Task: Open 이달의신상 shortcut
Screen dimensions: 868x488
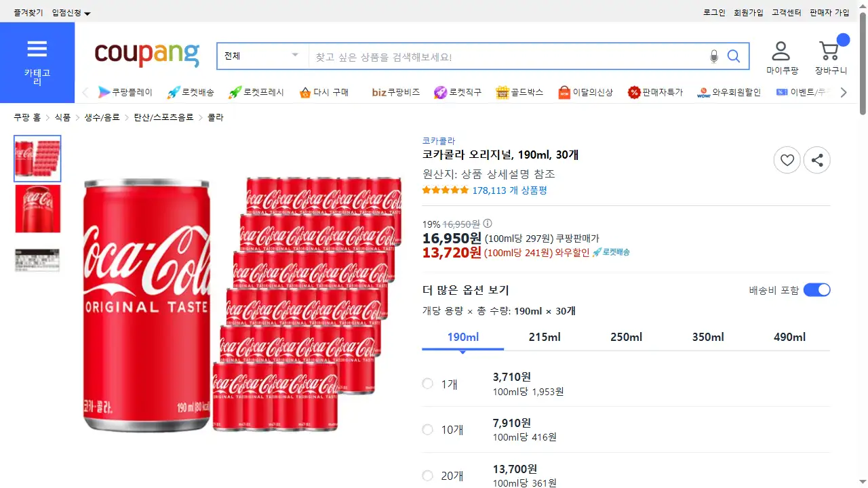Action: click(585, 92)
